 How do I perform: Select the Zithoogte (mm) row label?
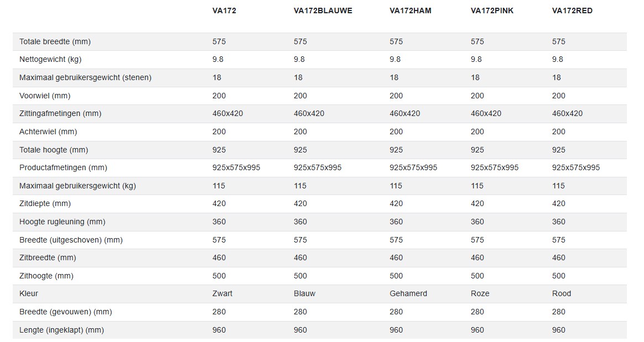click(x=46, y=276)
